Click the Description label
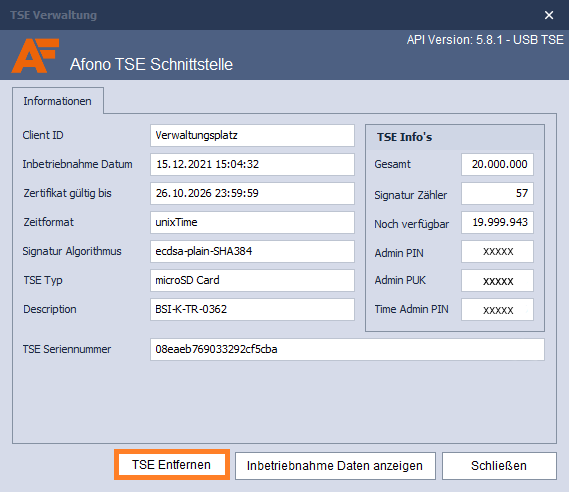 coord(50,309)
